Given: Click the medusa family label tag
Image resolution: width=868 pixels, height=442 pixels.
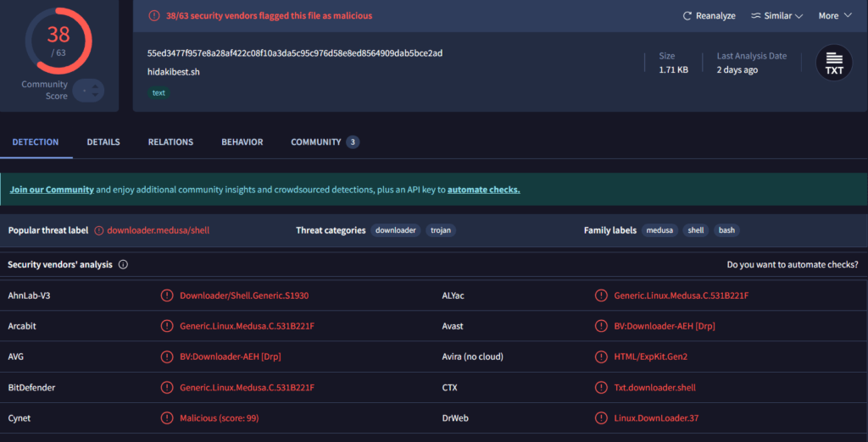Looking at the screenshot, I should coord(659,230).
